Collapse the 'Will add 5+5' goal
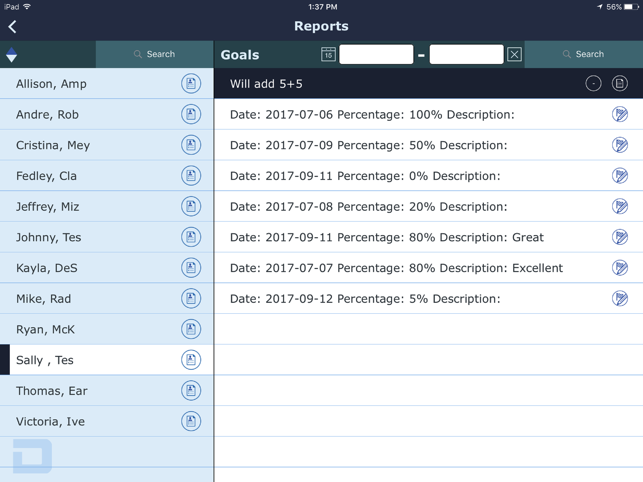 point(593,84)
